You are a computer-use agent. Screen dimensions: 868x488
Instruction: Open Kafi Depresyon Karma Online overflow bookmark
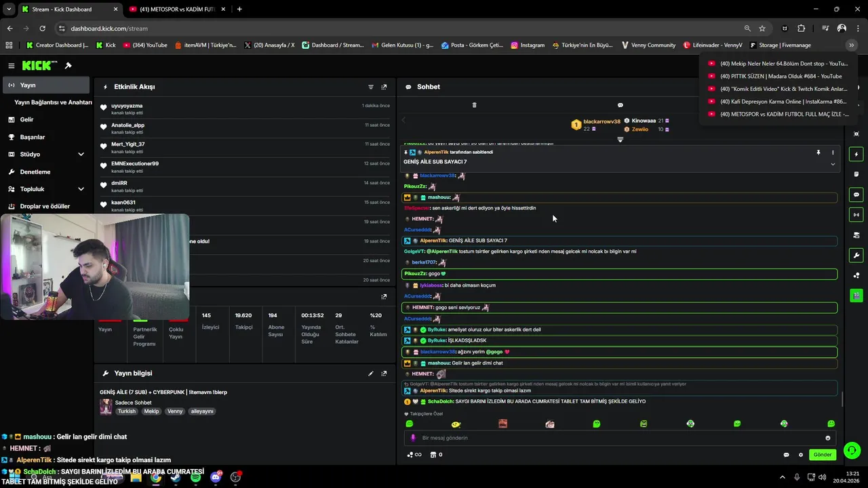click(x=777, y=102)
